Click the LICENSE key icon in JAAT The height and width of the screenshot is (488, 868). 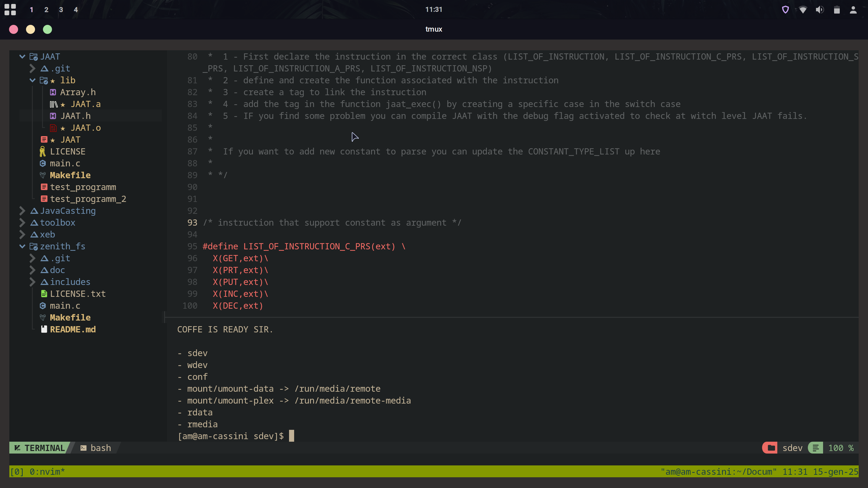[x=42, y=152]
